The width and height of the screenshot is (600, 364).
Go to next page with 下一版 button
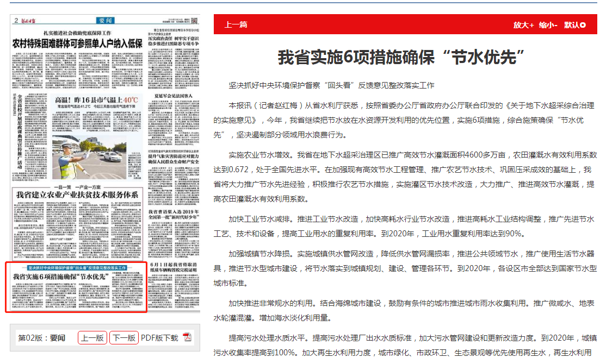click(x=124, y=337)
